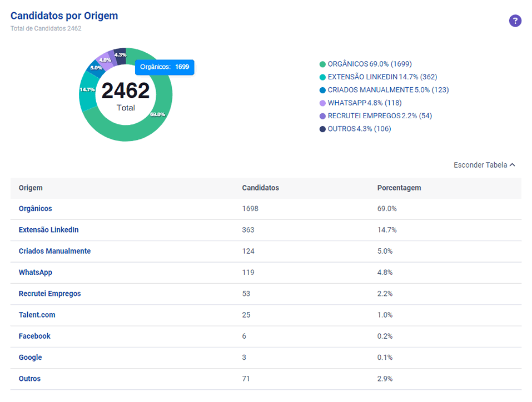Toggle ORGÂNICOS legend color dot
Viewport: 532px width, 402px height.
pyautogui.click(x=322, y=64)
